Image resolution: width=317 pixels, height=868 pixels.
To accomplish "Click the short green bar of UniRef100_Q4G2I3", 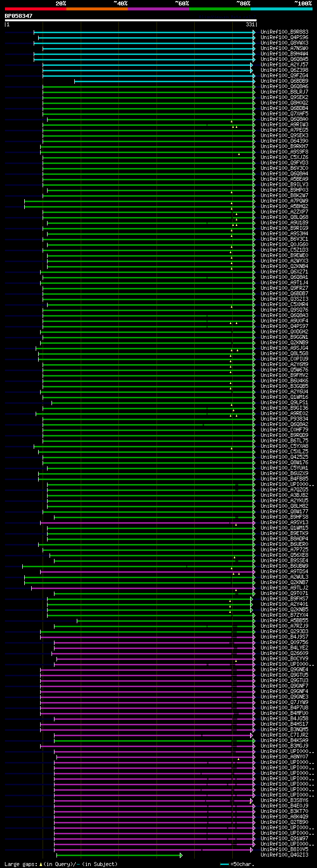I will pyautogui.click(x=118, y=855).
